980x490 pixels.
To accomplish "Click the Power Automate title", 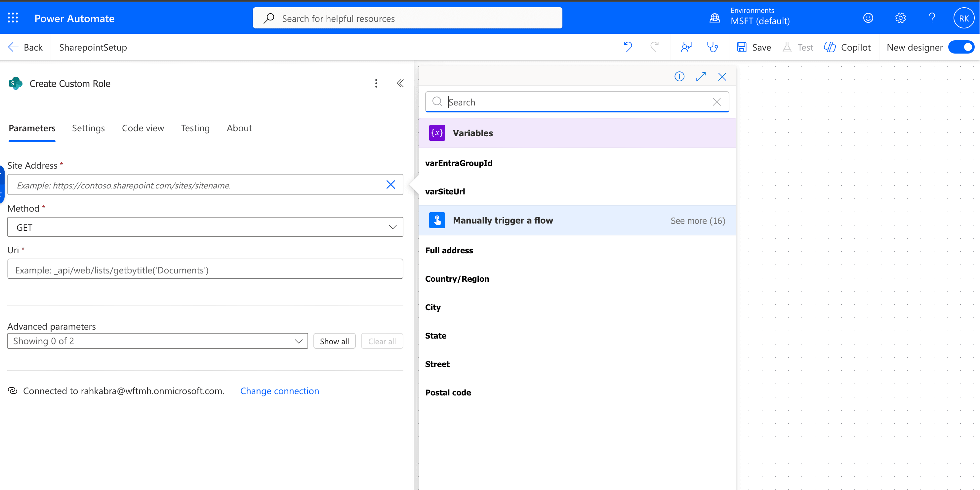I will (74, 18).
